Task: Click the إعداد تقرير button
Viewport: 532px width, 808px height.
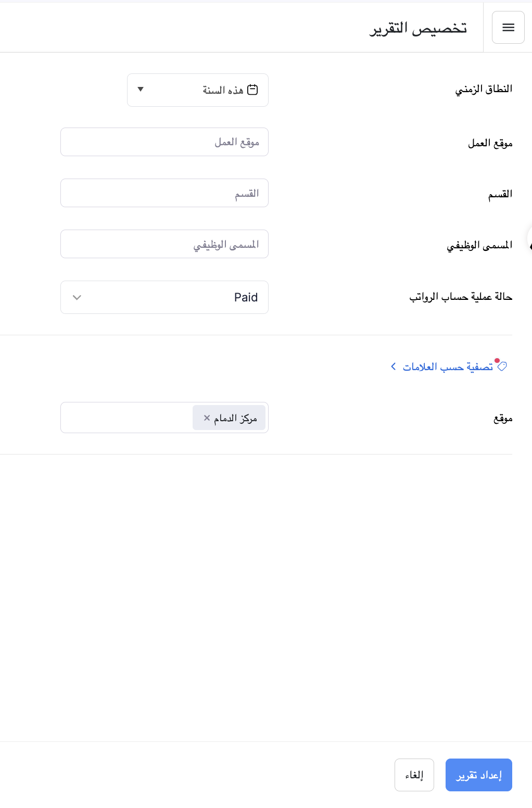Action: (478, 775)
